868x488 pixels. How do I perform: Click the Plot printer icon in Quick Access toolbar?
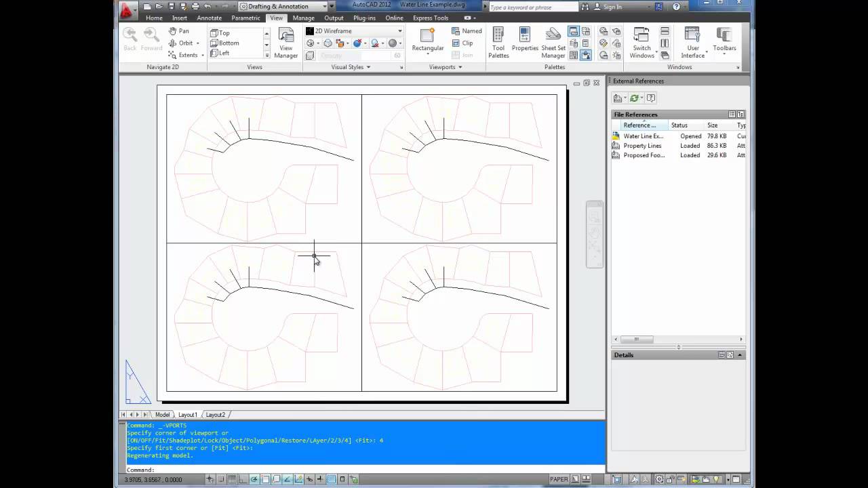tap(195, 7)
